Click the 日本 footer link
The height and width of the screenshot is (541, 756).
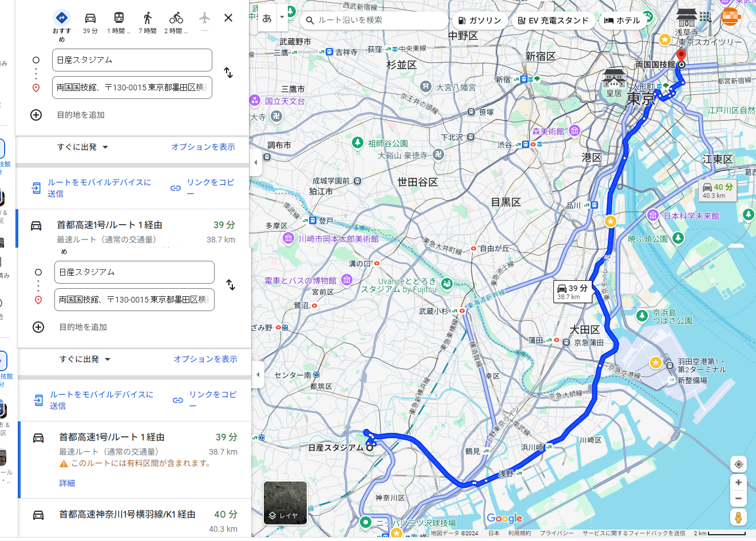[x=493, y=533]
